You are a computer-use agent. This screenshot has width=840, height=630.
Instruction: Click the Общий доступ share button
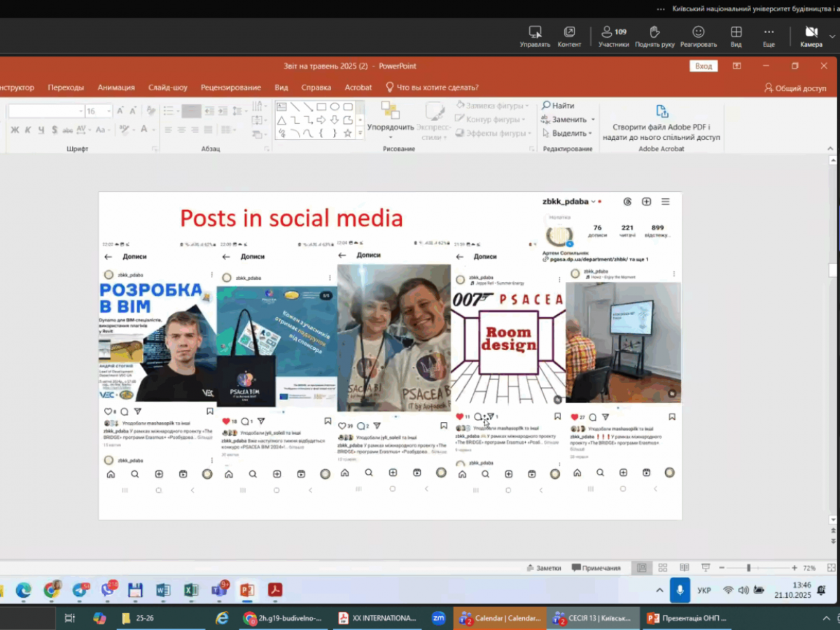795,88
